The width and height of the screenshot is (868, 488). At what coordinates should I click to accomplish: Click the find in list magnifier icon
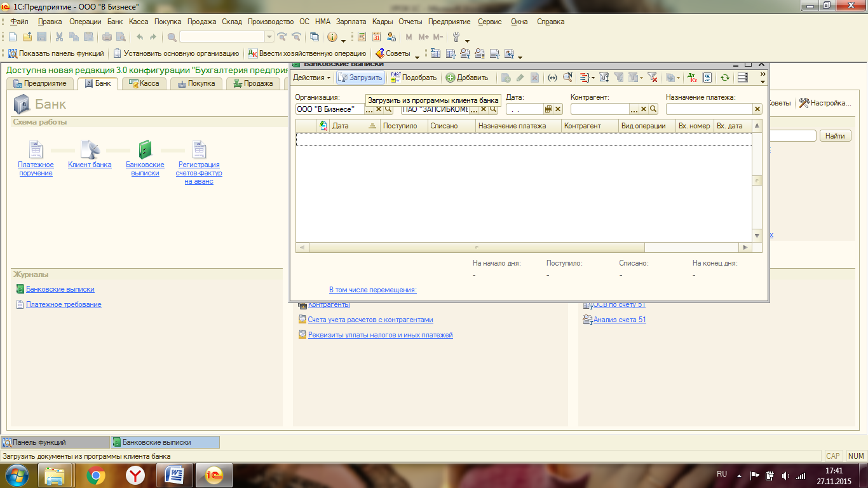coord(567,78)
